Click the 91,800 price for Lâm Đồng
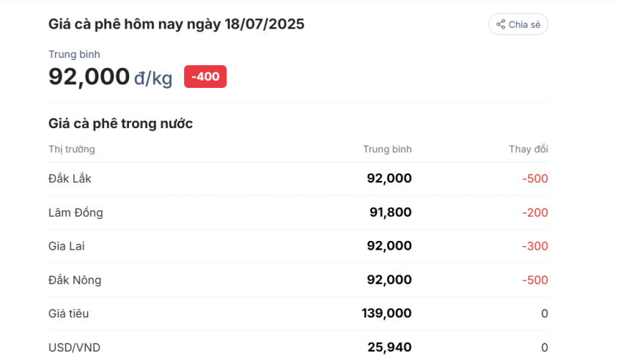This screenshot has width=617, height=364. (x=390, y=212)
